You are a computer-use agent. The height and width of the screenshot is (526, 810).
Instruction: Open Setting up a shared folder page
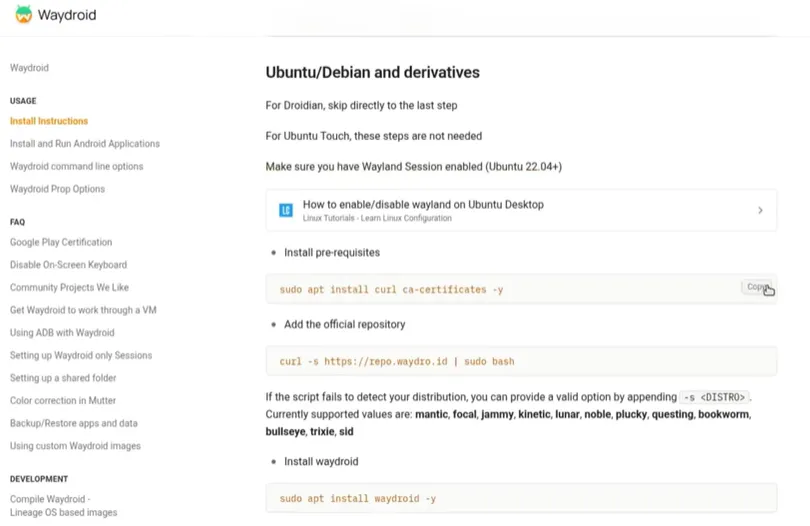pyautogui.click(x=63, y=378)
